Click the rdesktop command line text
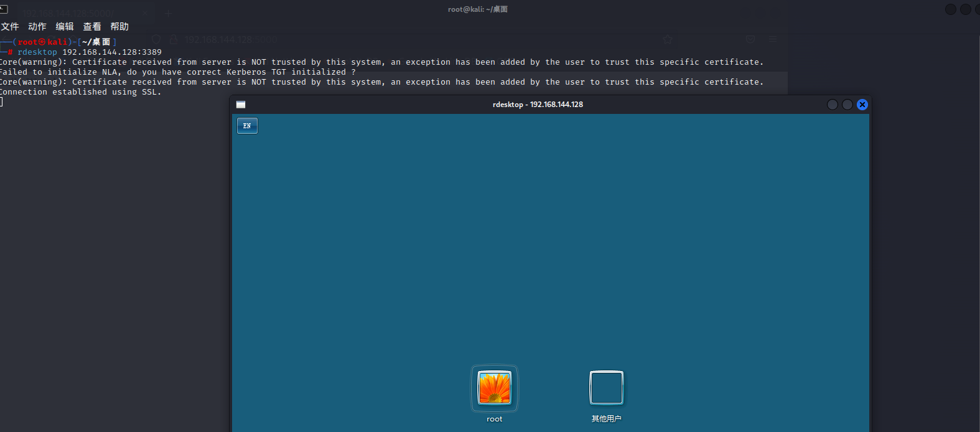Screen dimensions: 980x432 pyautogui.click(x=90, y=52)
